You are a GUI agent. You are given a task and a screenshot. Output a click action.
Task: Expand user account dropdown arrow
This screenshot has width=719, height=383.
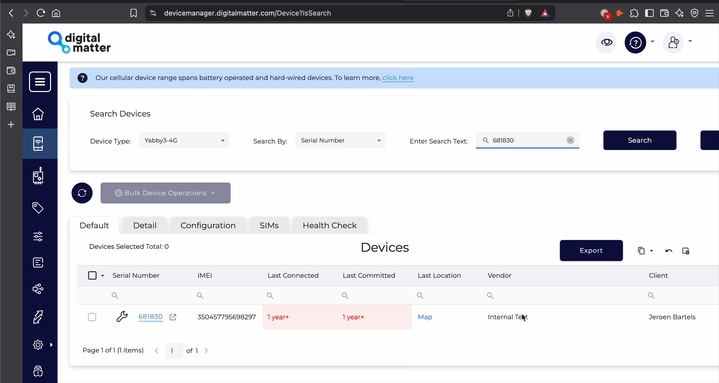point(690,41)
